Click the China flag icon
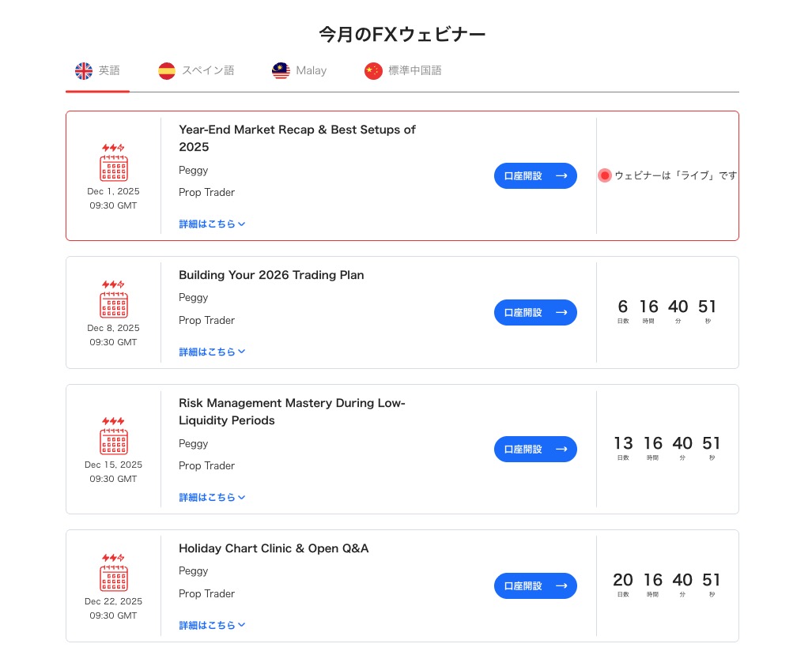This screenshot has height=670, width=812. point(373,71)
